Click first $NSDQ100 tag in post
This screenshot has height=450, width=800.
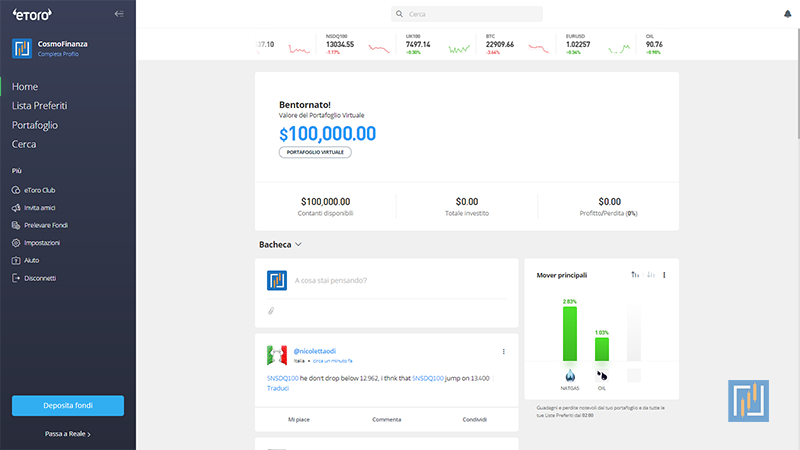(283, 378)
